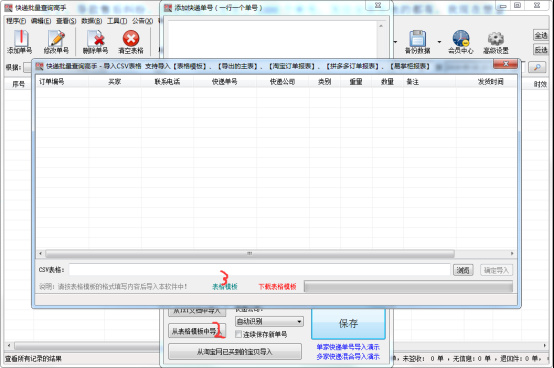Click inside the CSV表格 path input field

(260, 270)
